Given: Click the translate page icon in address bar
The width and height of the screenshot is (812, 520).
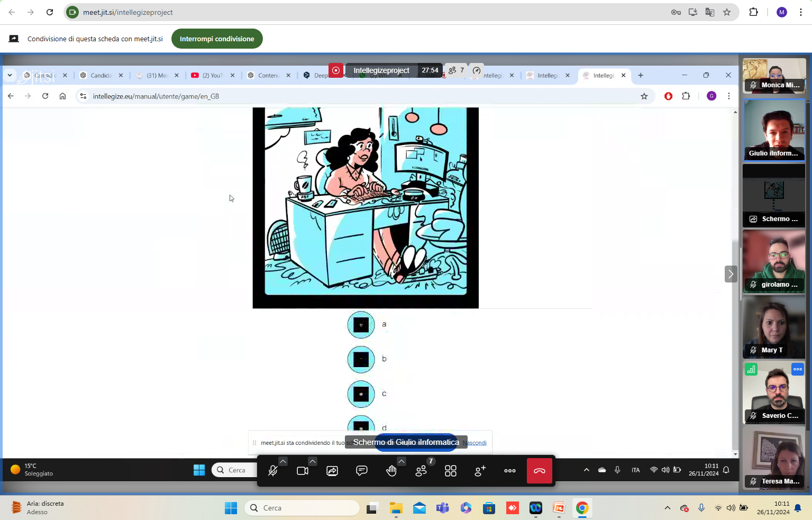Looking at the screenshot, I should [x=710, y=12].
